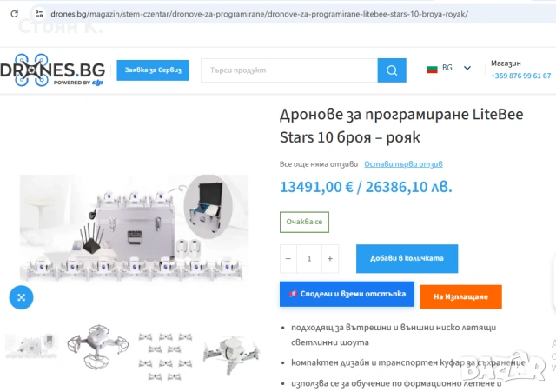556x392 pixels.
Task: Select the single drone with guards thumbnail
Action: (x=97, y=346)
